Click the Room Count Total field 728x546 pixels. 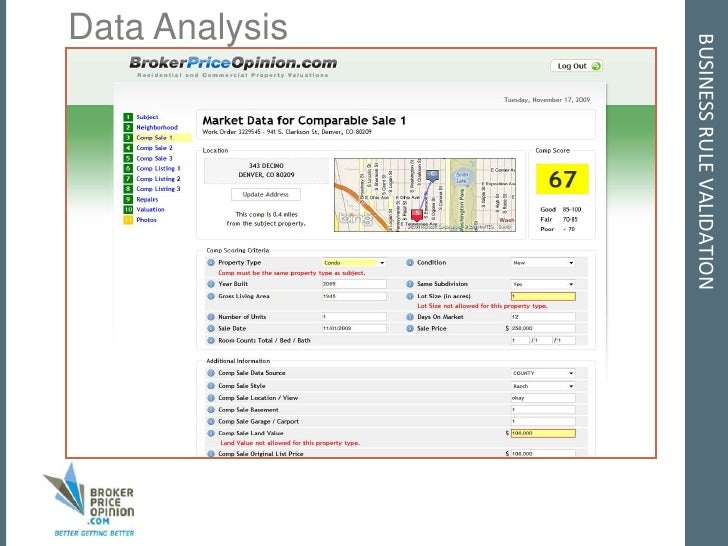(x=520, y=340)
